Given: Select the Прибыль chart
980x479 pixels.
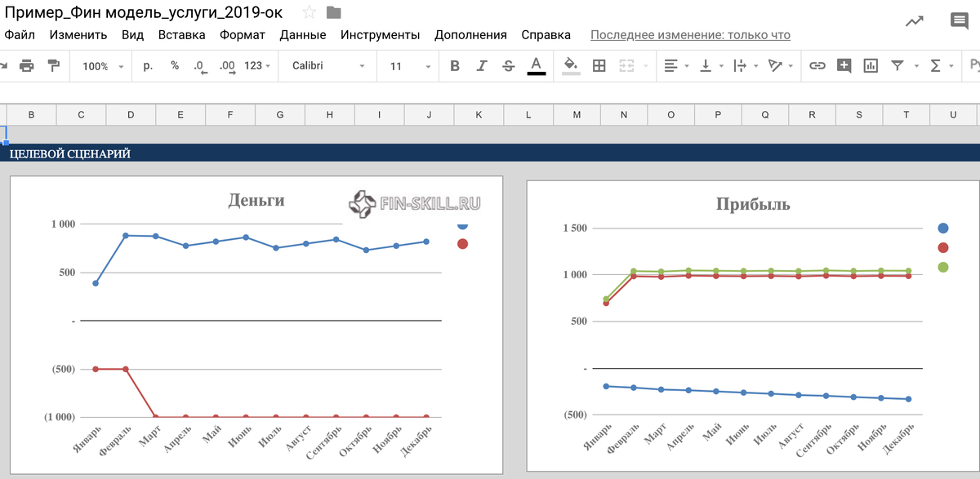Looking at the screenshot, I should click(x=751, y=326).
